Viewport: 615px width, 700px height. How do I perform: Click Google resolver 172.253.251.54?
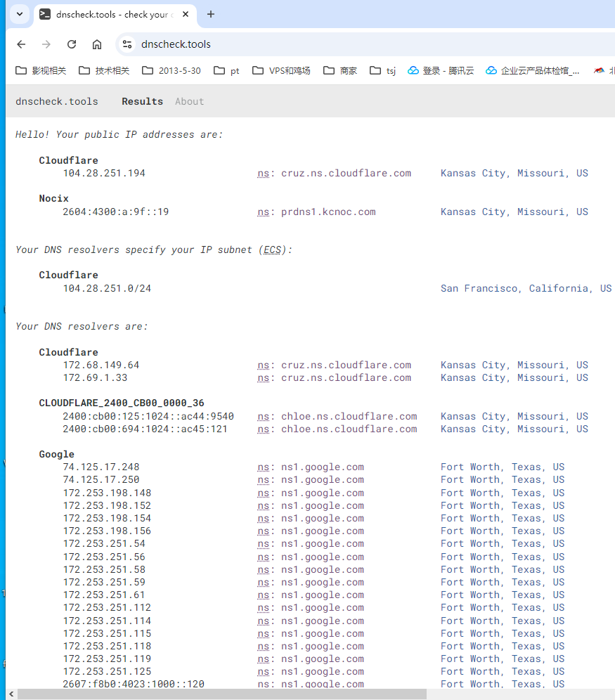point(104,544)
